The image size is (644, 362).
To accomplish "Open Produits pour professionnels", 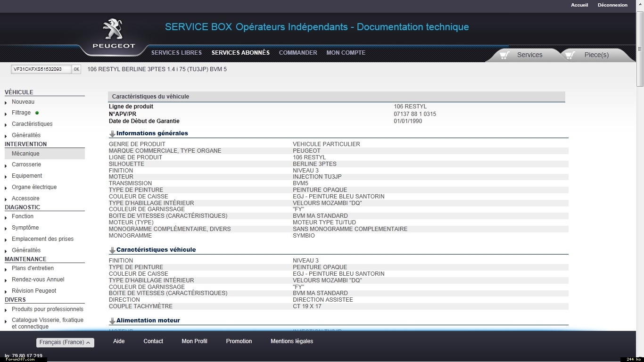I will (x=48, y=309).
